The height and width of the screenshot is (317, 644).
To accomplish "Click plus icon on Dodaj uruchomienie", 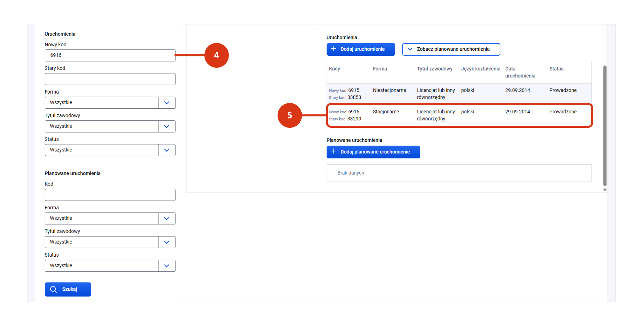I will (334, 49).
